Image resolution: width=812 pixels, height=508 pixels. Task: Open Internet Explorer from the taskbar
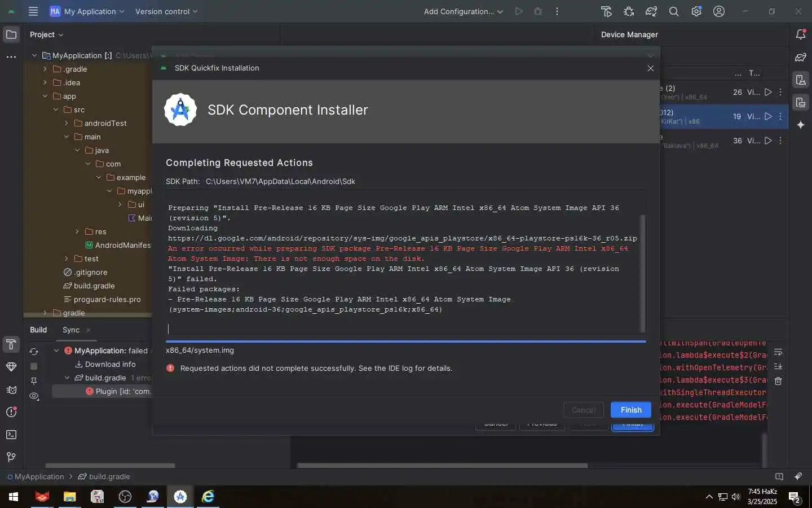(208, 497)
